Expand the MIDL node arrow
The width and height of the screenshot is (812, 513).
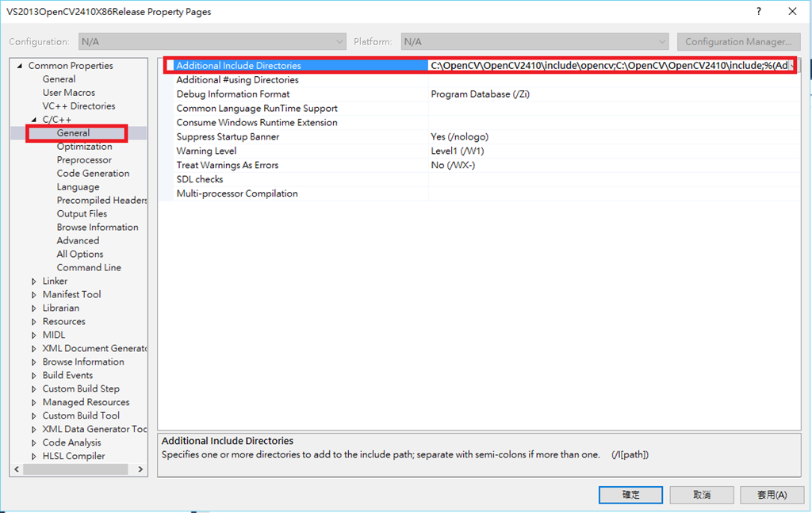coord(34,335)
